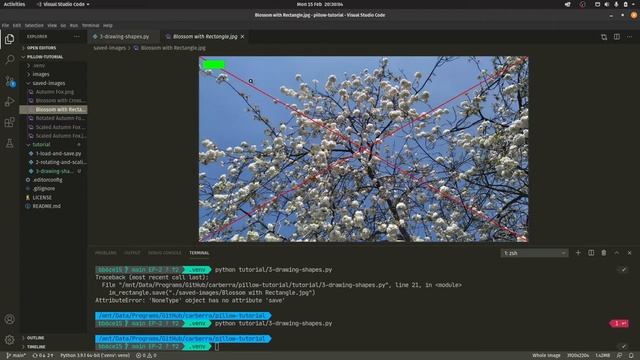This screenshot has width=640, height=360.
Task: Open the Edit menu
Action: [17, 25]
